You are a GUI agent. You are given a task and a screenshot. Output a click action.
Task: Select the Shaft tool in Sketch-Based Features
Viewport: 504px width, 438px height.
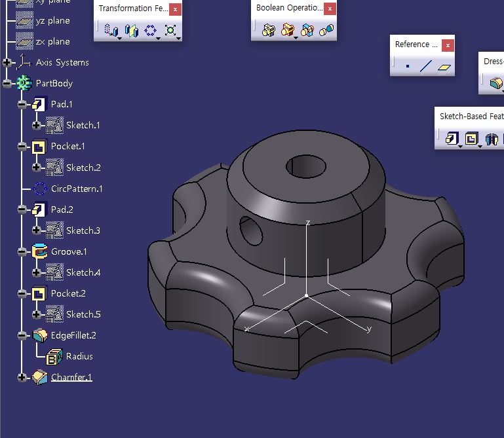pyautogui.click(x=492, y=139)
